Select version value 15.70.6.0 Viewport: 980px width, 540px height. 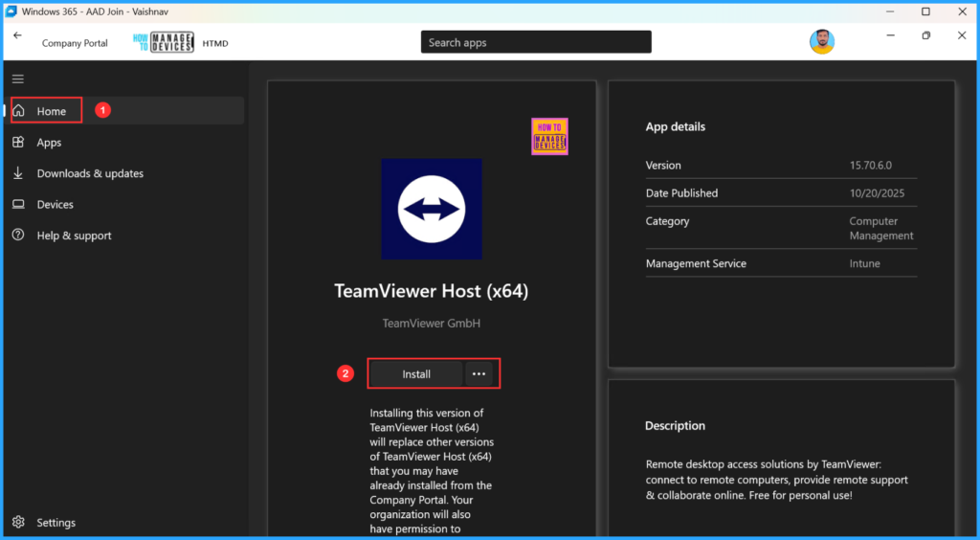pyautogui.click(x=871, y=166)
